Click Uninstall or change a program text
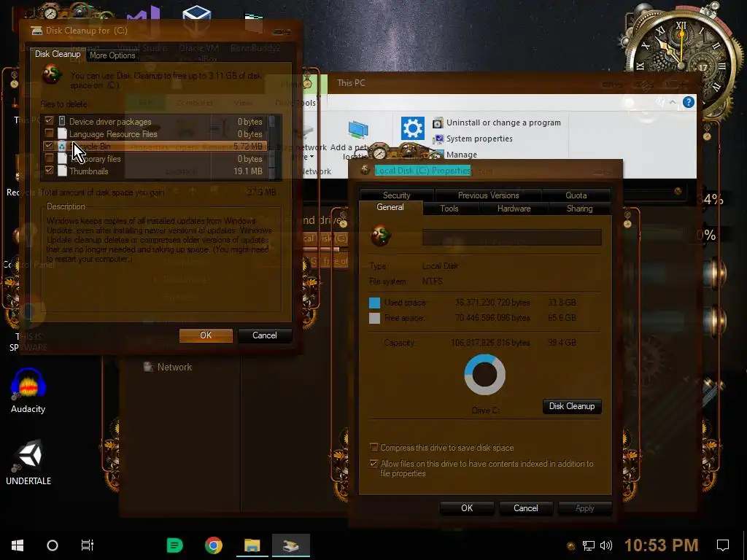The image size is (747, 560). [x=503, y=122]
